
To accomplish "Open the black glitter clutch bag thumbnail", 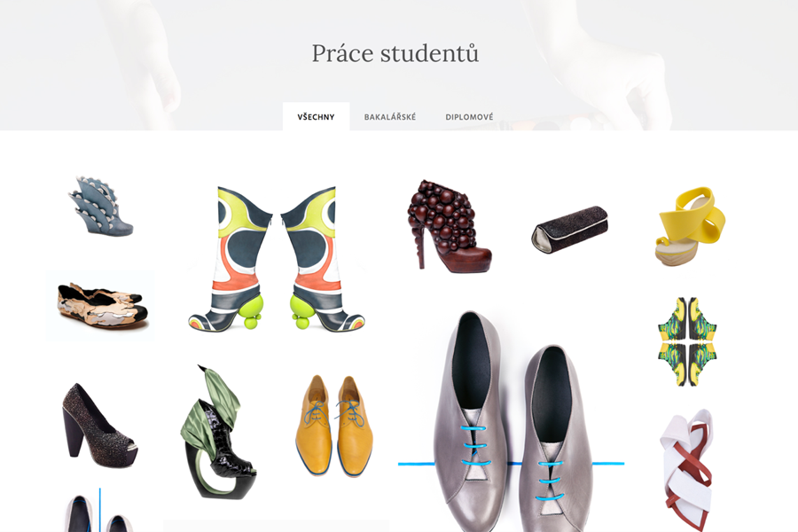I will tap(570, 229).
